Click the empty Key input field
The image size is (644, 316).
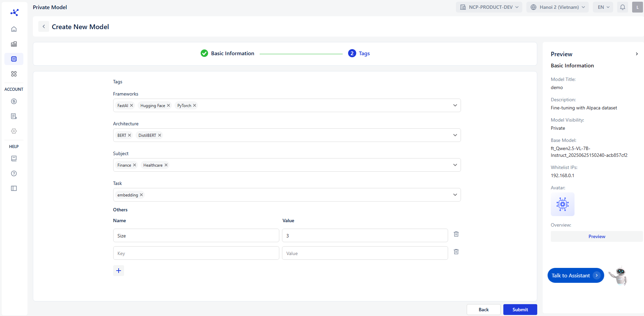pyautogui.click(x=196, y=253)
